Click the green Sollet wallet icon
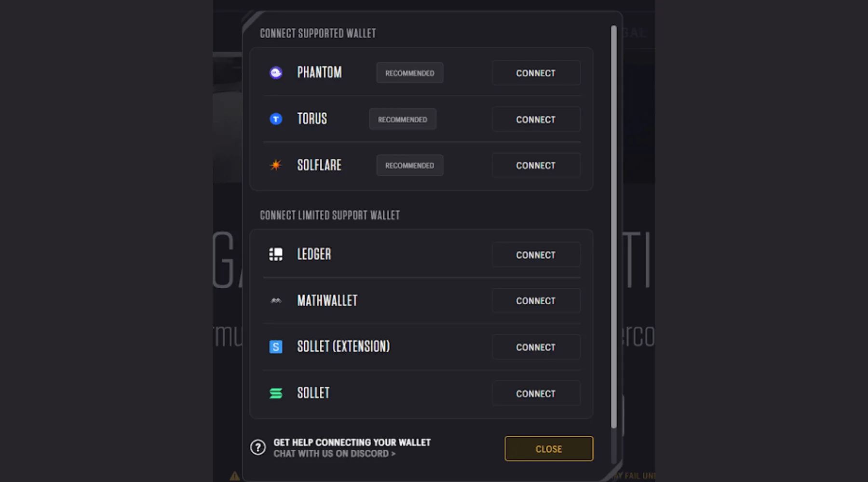 click(x=276, y=393)
